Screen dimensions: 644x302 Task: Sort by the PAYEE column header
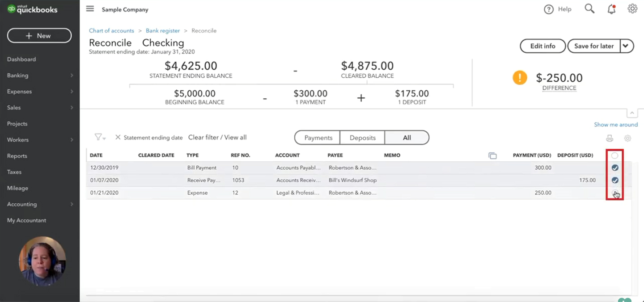335,155
